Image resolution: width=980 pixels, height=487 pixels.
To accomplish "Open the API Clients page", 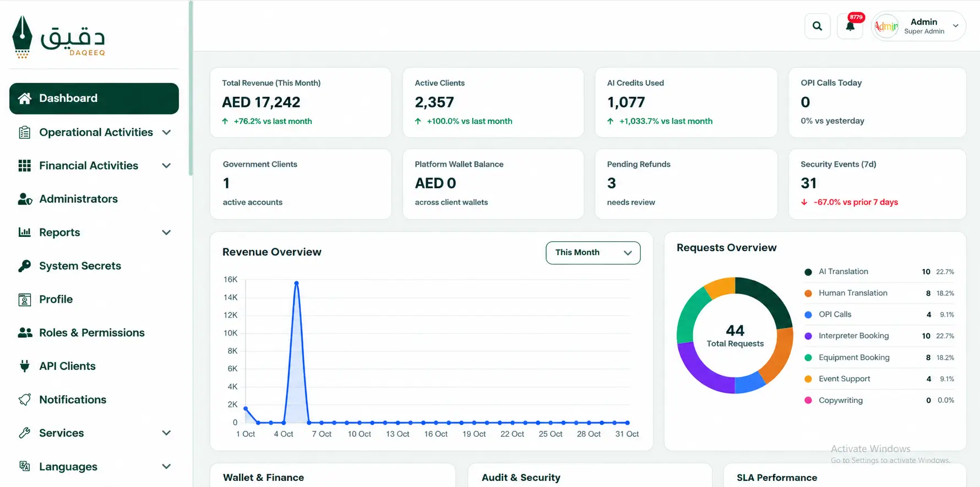I will (x=94, y=366).
